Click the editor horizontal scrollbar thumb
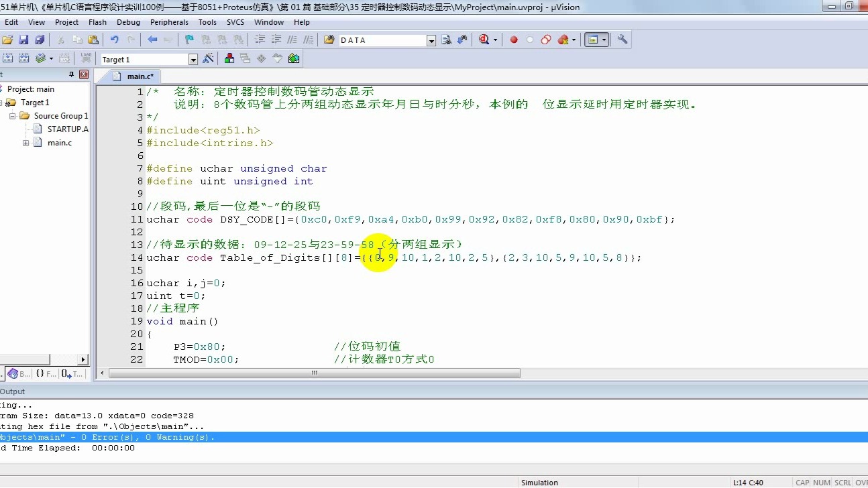Screen dimensions: 868x488 (x=314, y=373)
